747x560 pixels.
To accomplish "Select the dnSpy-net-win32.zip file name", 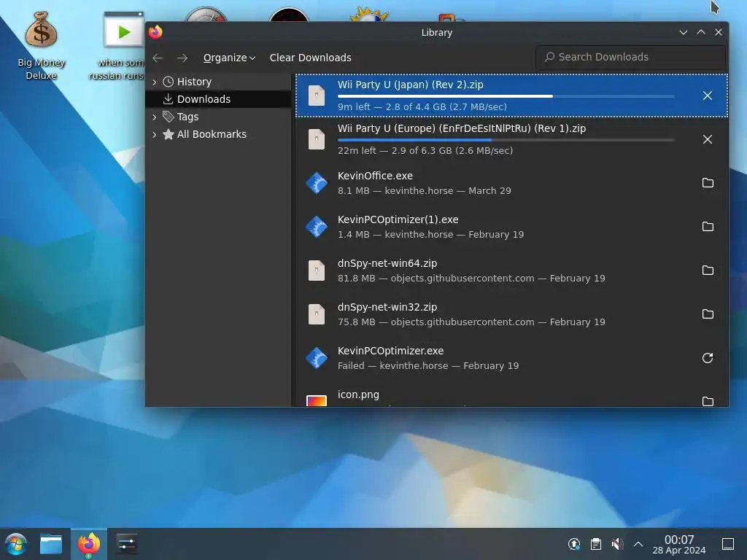I will 387,307.
